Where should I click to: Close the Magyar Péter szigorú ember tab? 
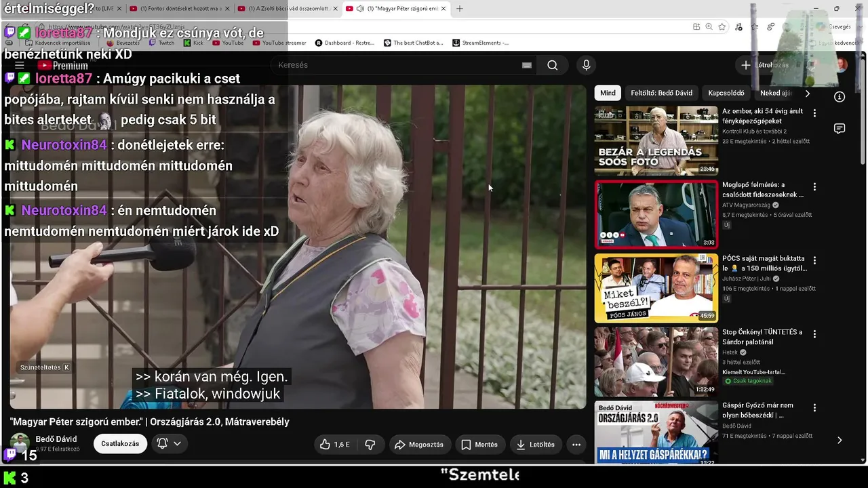443,9
